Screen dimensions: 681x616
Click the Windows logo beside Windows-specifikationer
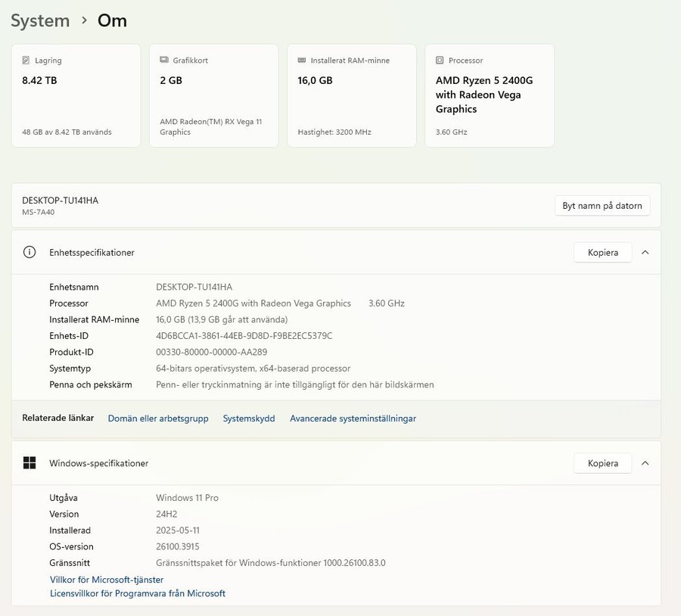pyautogui.click(x=30, y=462)
